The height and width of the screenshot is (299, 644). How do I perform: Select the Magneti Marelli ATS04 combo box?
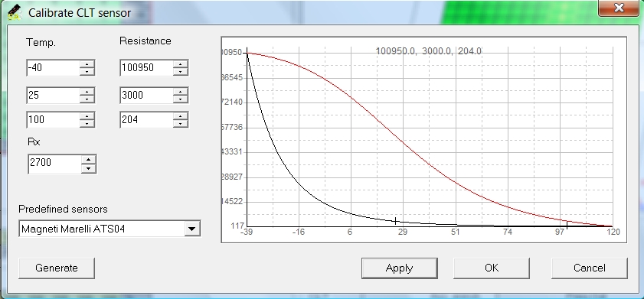pyautogui.click(x=110, y=229)
